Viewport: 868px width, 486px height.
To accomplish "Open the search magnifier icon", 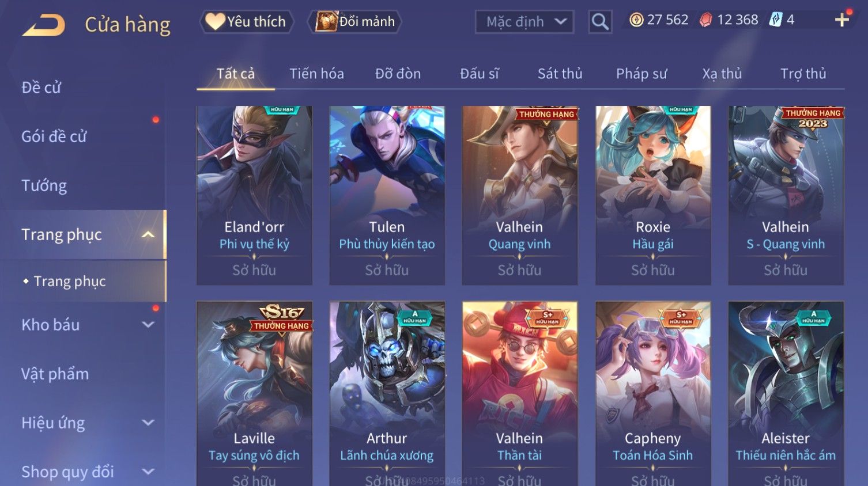I will (600, 22).
